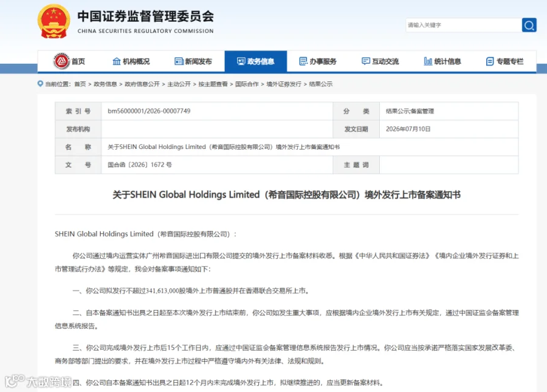Click the blue search magnifier icon
This screenshot has height=392, width=547.
pyautogui.click(x=529, y=25)
